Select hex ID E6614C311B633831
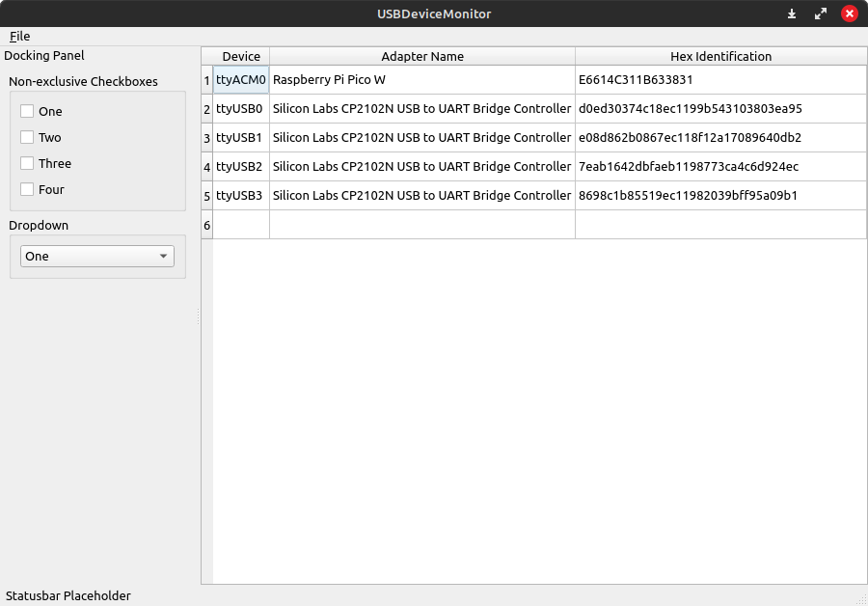 [720, 80]
